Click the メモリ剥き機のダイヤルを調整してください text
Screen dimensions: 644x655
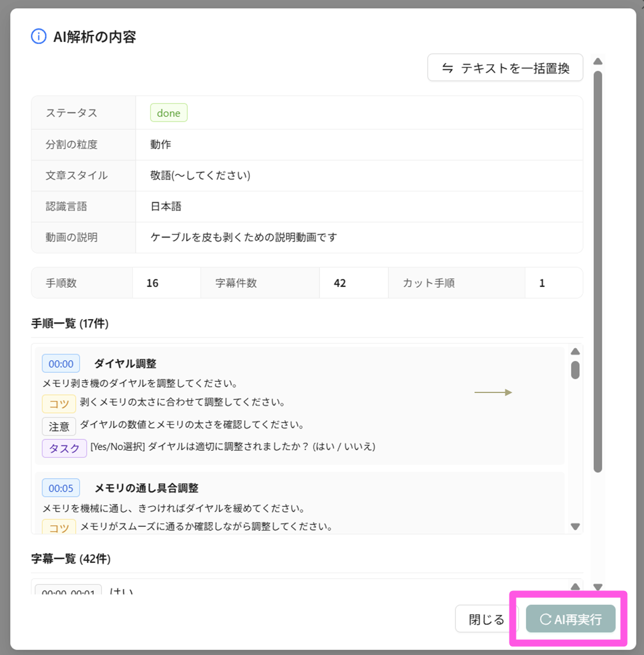140,383
